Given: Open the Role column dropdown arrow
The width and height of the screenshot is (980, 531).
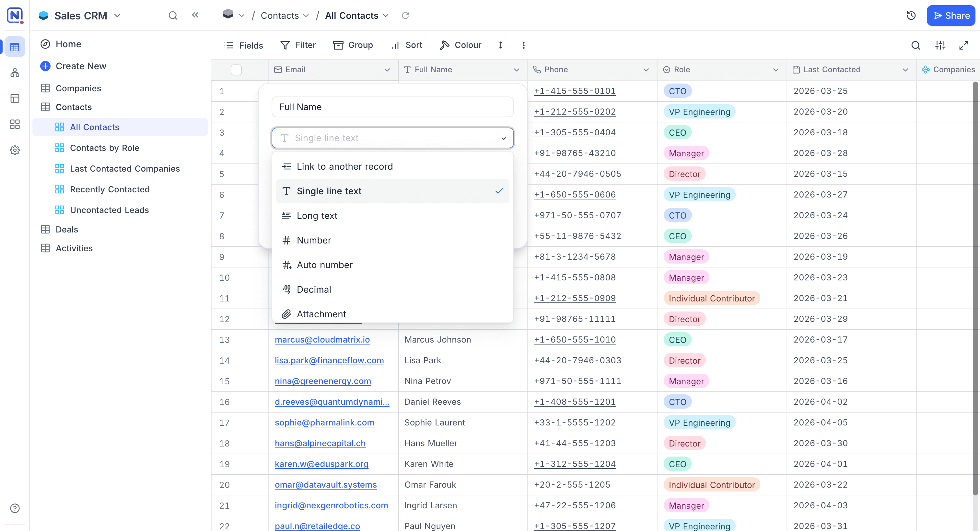Looking at the screenshot, I should click(x=776, y=70).
